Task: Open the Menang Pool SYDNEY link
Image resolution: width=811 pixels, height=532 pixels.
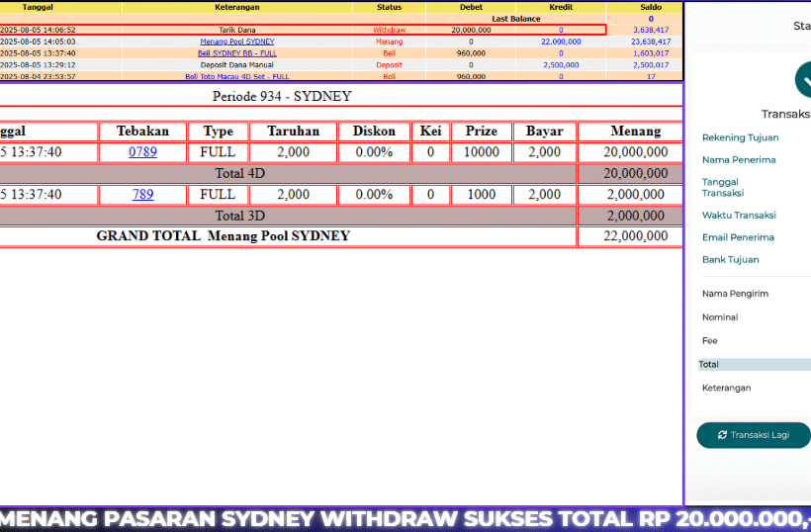Action: click(x=236, y=42)
